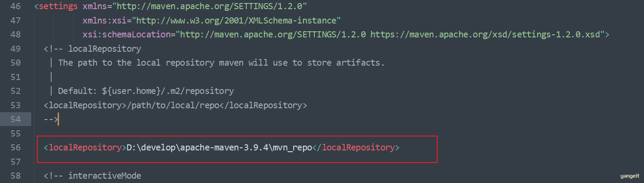
Task: Click the D:\develop\apache-maven-3.9.4\mvn_repo path
Action: coord(219,147)
